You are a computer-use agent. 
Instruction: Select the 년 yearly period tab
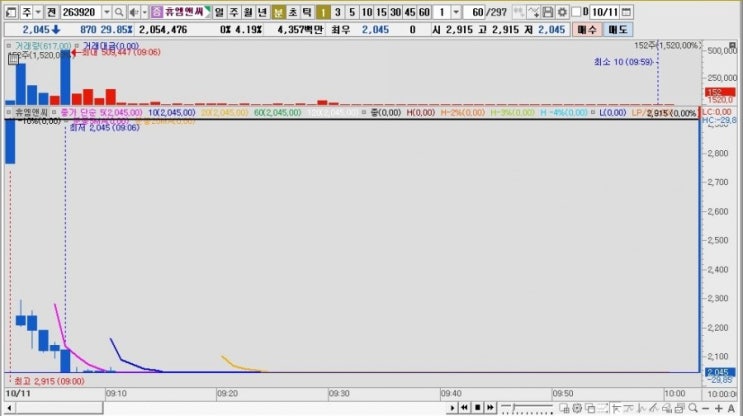[262, 12]
